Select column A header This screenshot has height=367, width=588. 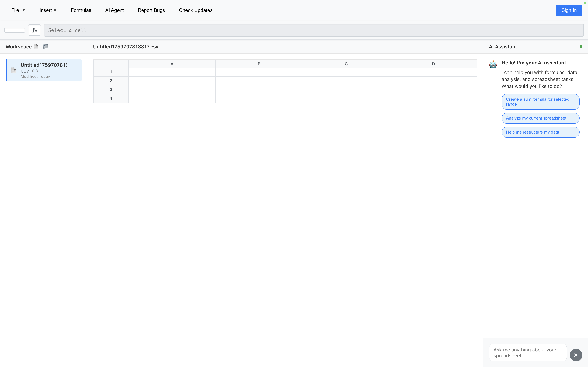pyautogui.click(x=172, y=64)
